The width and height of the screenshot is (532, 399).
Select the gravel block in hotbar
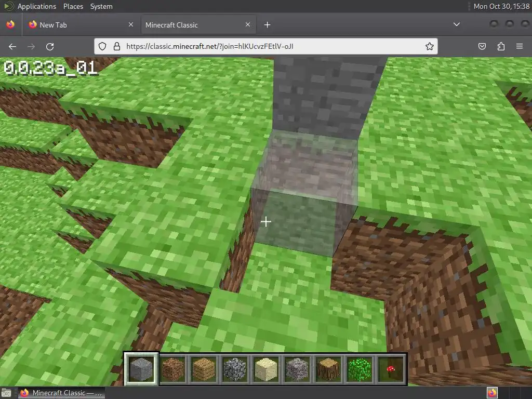[297, 369]
